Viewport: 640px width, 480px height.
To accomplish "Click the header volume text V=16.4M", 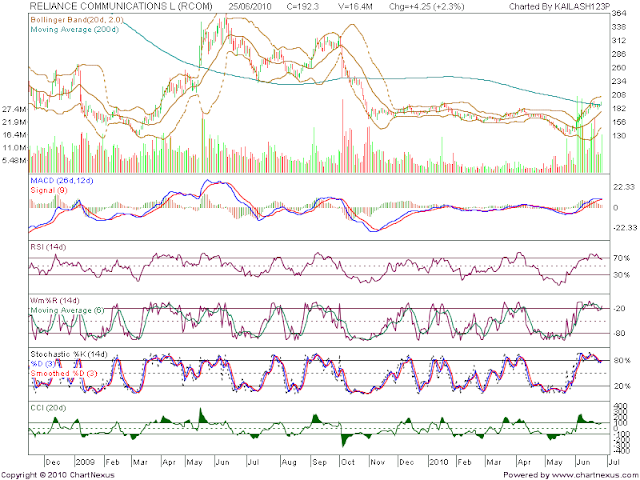I will (356, 6).
